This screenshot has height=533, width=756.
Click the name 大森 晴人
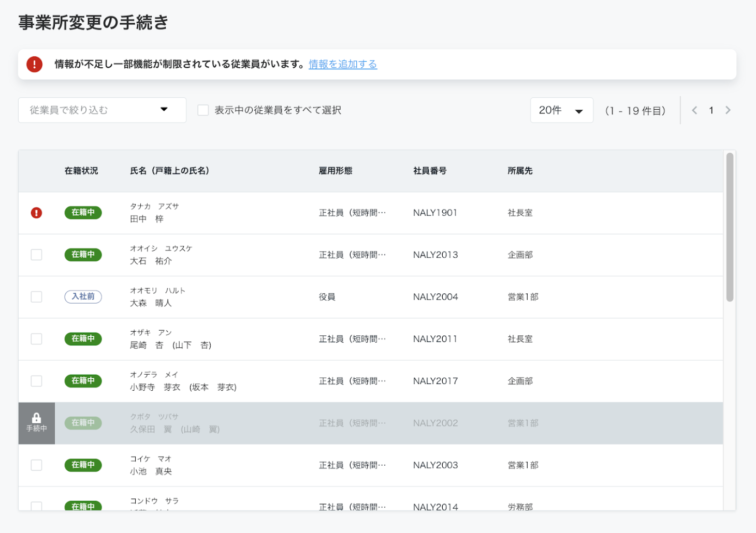[x=151, y=303]
